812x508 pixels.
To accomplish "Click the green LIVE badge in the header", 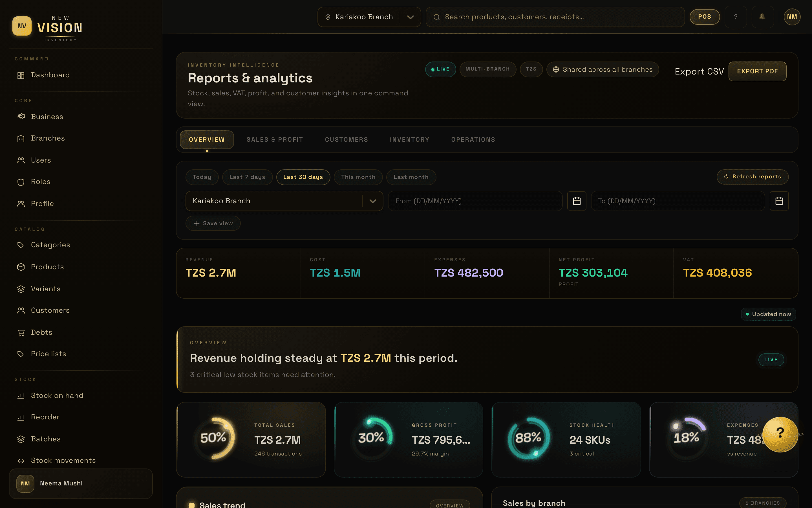I will [x=441, y=69].
